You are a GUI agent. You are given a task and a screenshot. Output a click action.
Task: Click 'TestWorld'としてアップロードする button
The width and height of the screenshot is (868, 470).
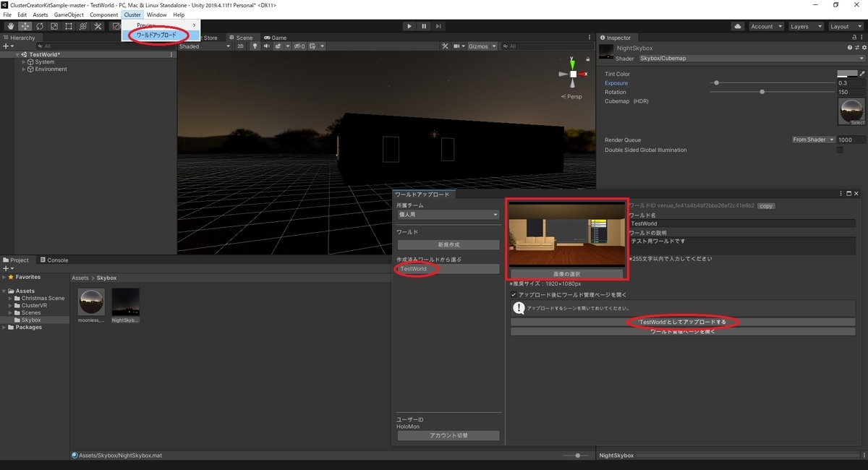[x=683, y=322]
